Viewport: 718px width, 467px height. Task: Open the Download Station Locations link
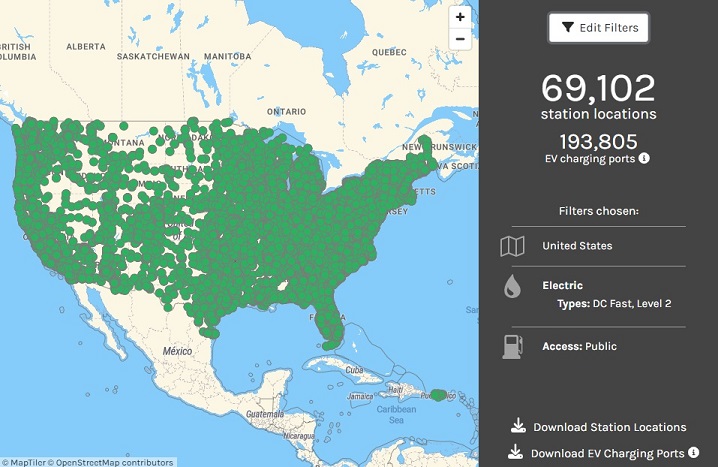609,427
